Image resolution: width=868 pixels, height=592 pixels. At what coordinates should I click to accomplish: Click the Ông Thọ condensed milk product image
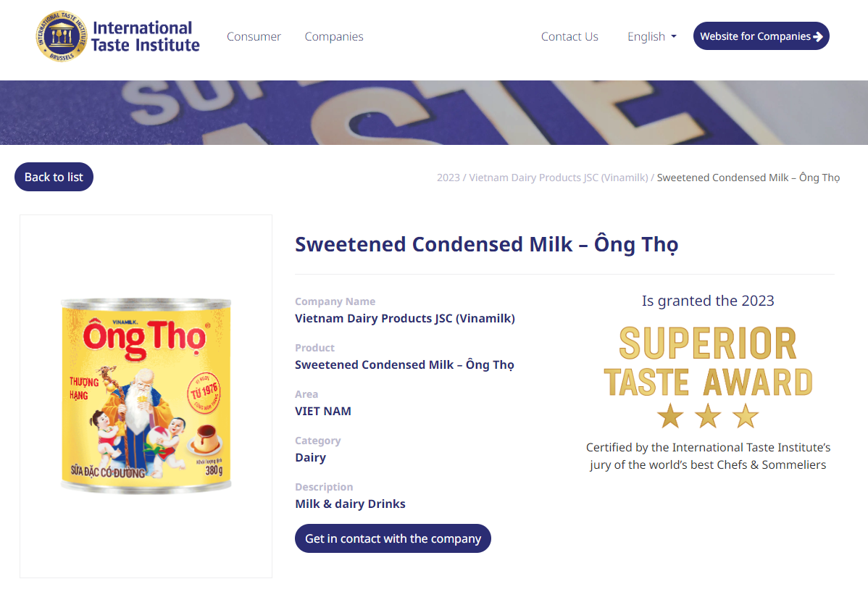(x=146, y=396)
